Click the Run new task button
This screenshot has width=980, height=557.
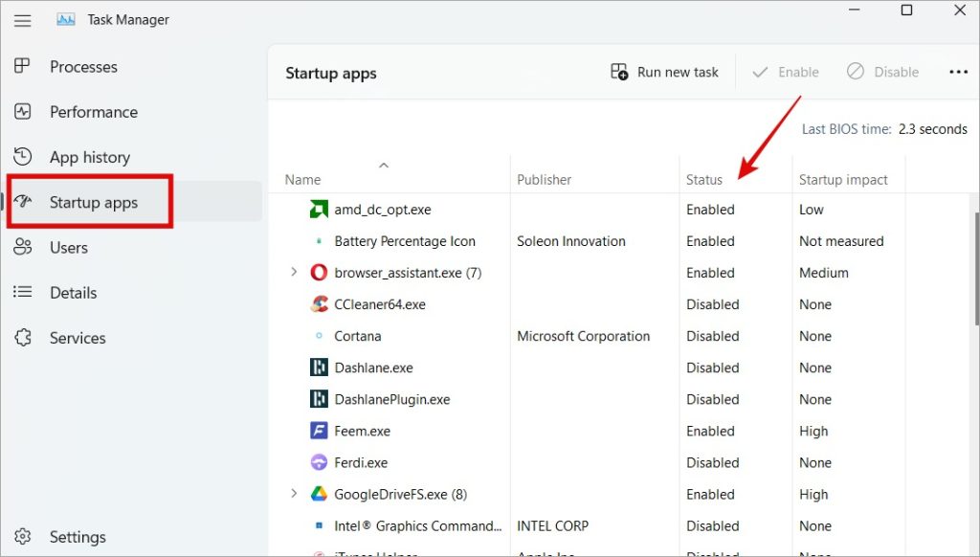pyautogui.click(x=664, y=72)
